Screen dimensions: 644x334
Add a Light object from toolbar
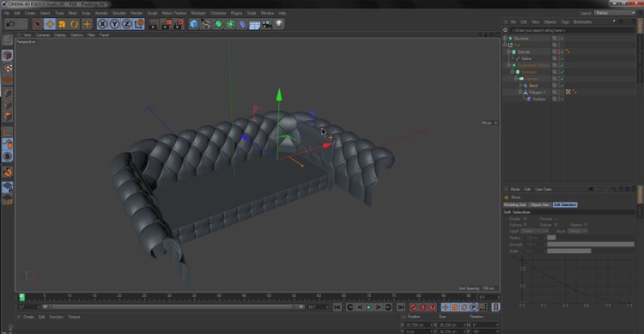[x=279, y=24]
